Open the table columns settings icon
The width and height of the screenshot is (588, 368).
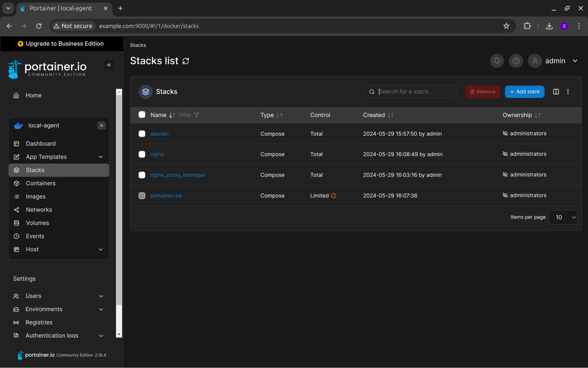[556, 92]
